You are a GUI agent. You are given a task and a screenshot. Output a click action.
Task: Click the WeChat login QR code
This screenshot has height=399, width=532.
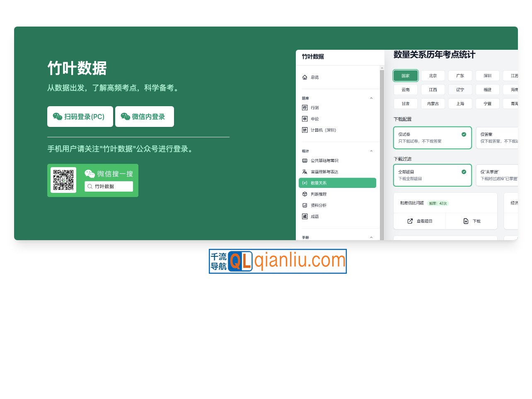(x=63, y=180)
